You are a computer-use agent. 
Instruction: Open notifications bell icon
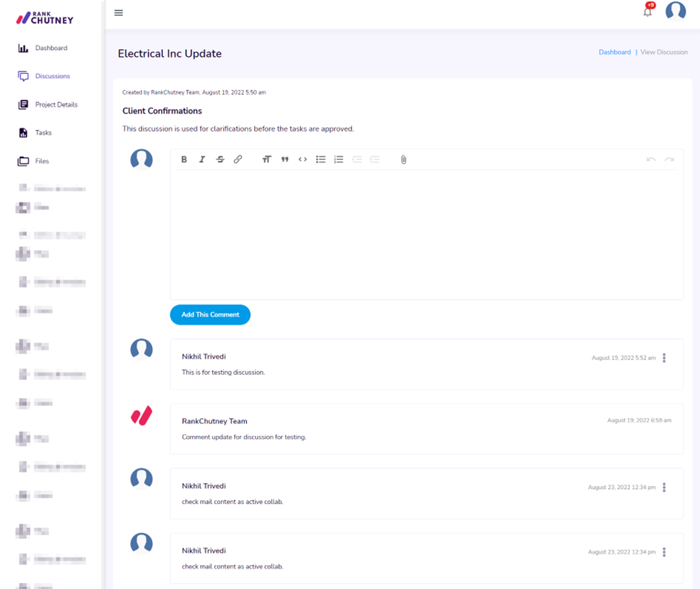point(648,10)
